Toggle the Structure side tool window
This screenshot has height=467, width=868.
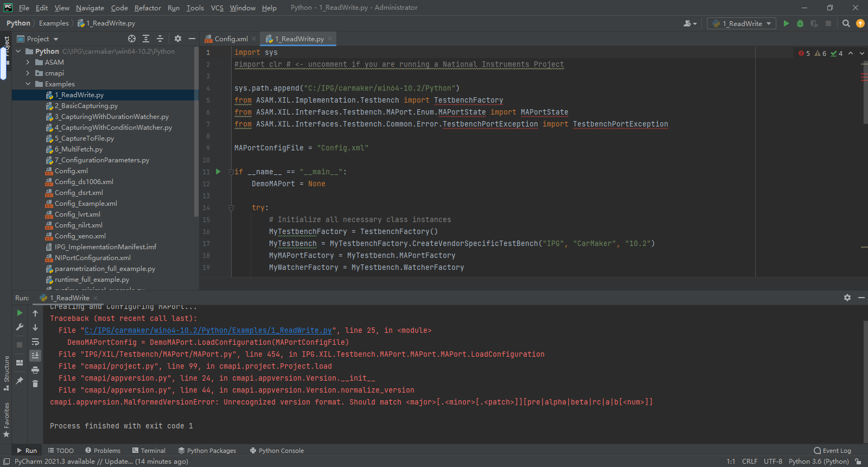pos(7,373)
